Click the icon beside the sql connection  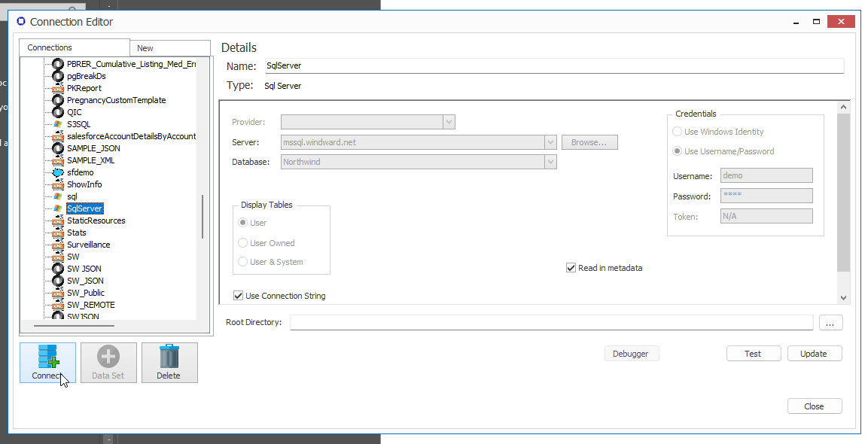tap(58, 196)
